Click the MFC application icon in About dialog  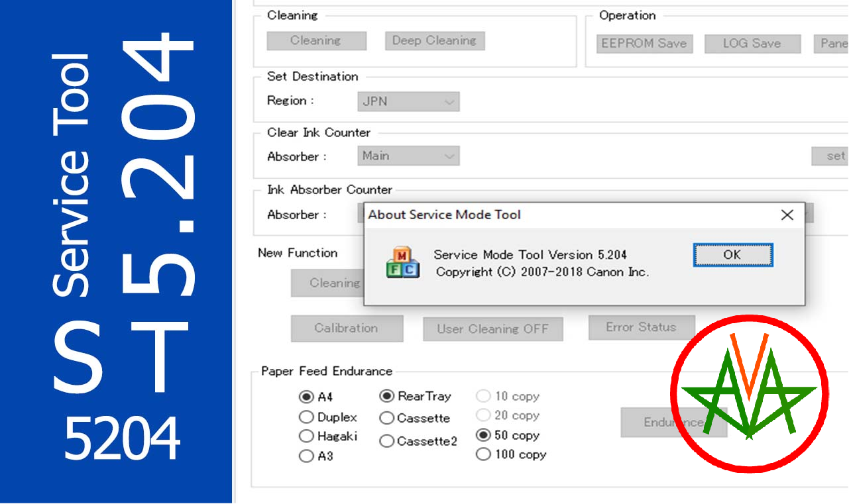pos(403,263)
